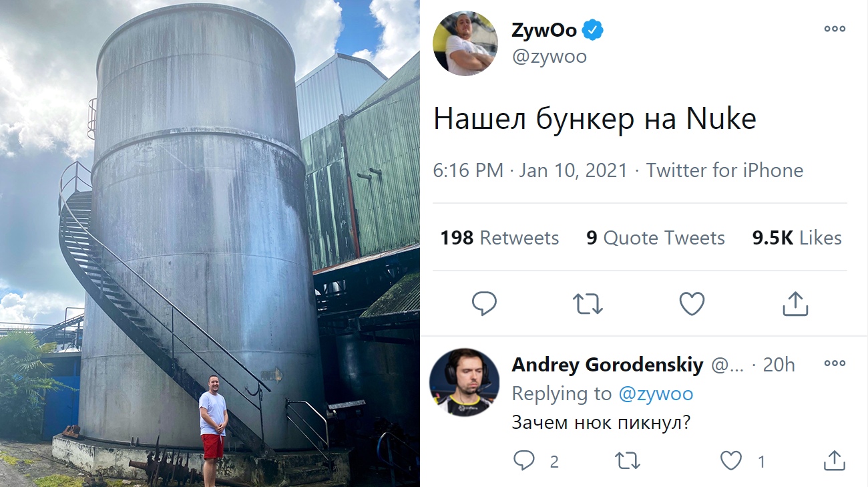
Task: Share ZywOo's tweet via share icon
Action: pyautogui.click(x=795, y=304)
